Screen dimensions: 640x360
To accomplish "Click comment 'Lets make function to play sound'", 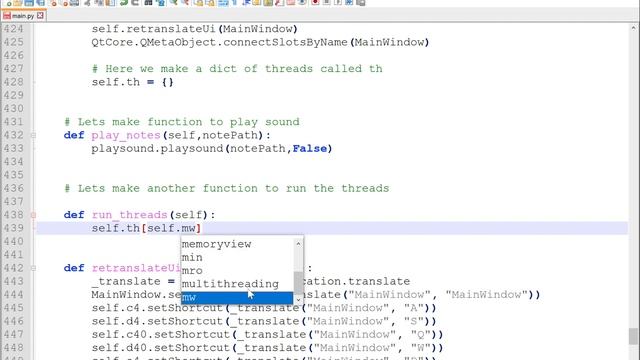I will [182, 122].
